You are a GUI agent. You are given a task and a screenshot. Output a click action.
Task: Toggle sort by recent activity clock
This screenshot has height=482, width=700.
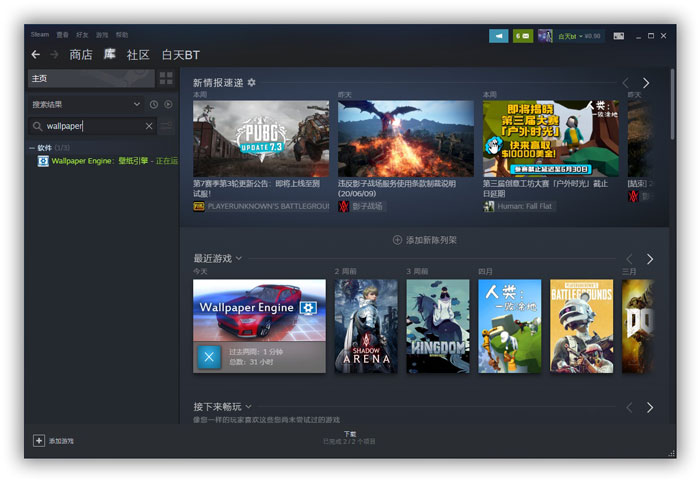pyautogui.click(x=154, y=104)
